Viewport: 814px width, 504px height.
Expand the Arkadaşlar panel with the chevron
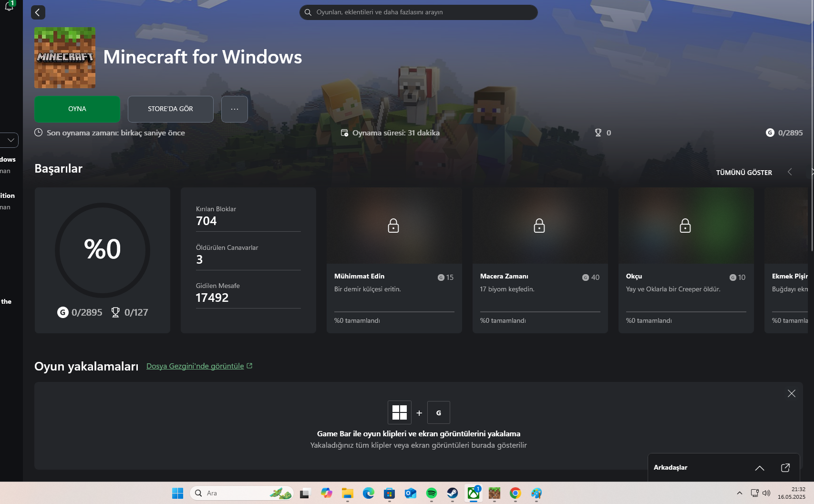click(760, 468)
